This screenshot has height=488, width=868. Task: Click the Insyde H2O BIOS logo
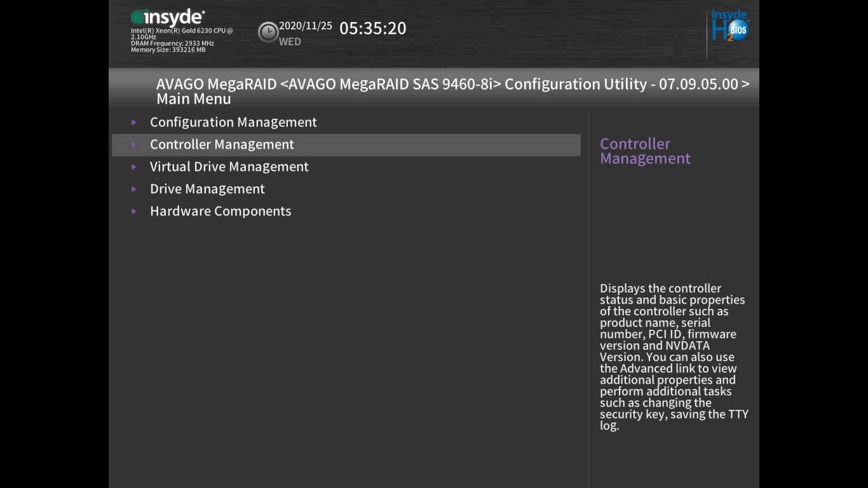tap(729, 27)
